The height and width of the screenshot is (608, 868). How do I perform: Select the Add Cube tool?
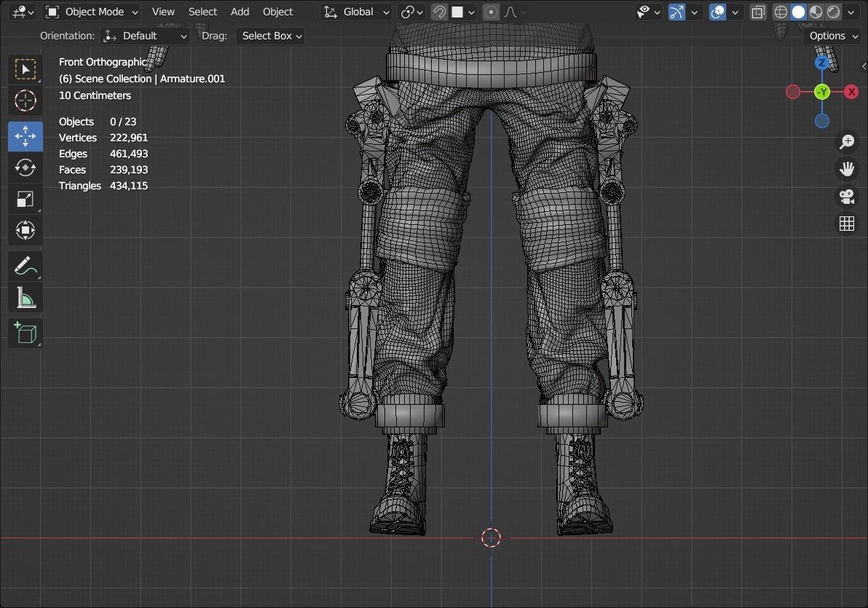tap(25, 333)
